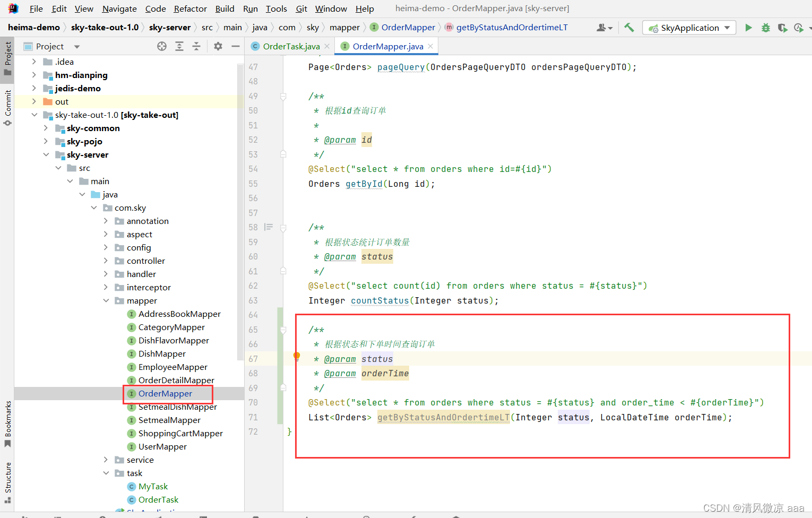Viewport: 812px width, 518px height.
Task: Open the Refactor menu
Action: click(x=190, y=8)
